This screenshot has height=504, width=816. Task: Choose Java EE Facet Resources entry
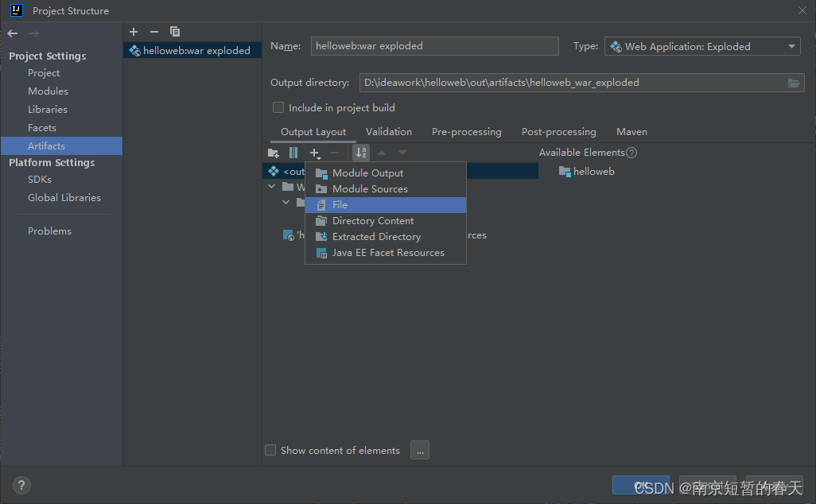(x=386, y=253)
